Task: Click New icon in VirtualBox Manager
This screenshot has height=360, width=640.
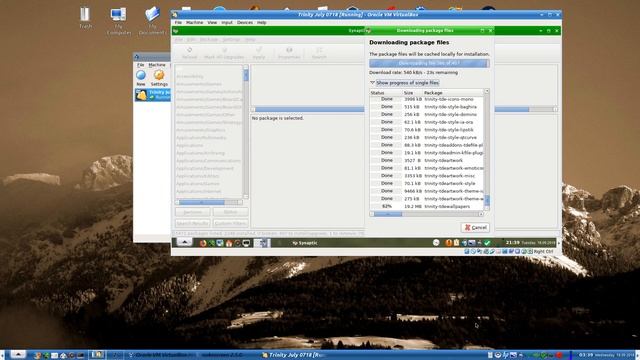Action: click(x=141, y=78)
